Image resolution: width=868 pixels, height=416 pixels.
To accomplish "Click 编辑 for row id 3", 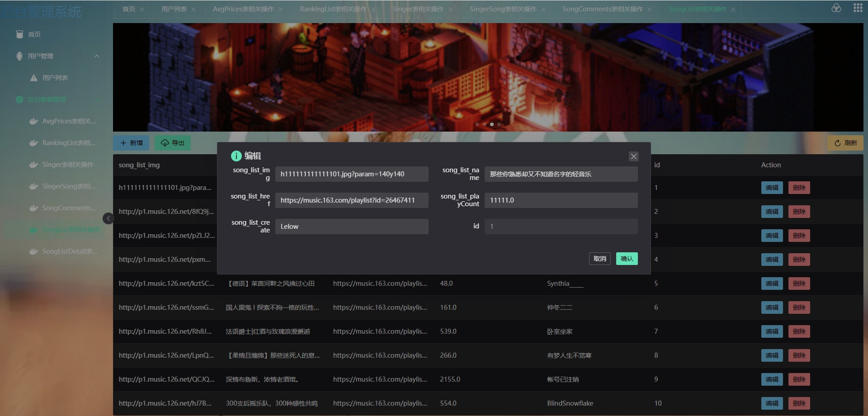I will pyautogui.click(x=772, y=236).
